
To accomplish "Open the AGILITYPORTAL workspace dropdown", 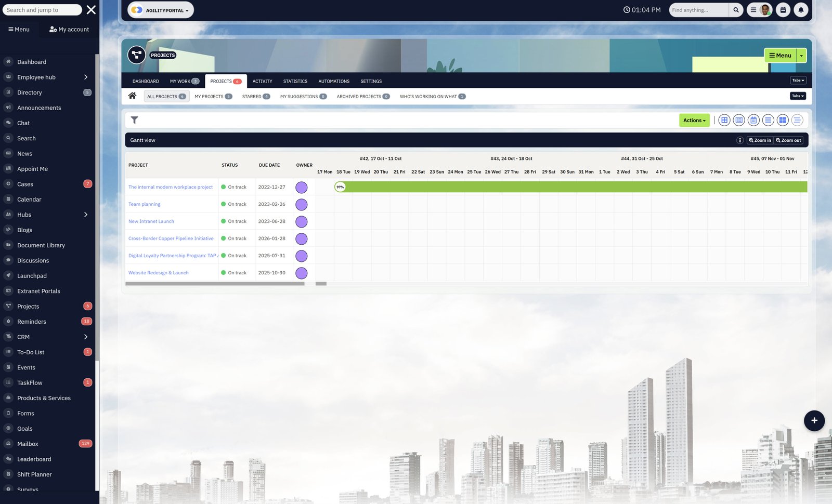I will tap(160, 9).
